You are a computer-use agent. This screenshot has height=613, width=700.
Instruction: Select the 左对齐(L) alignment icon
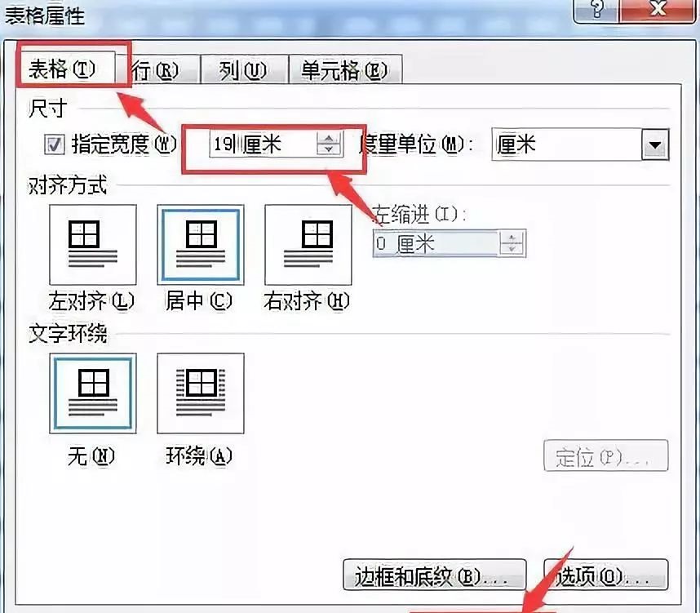tap(93, 244)
